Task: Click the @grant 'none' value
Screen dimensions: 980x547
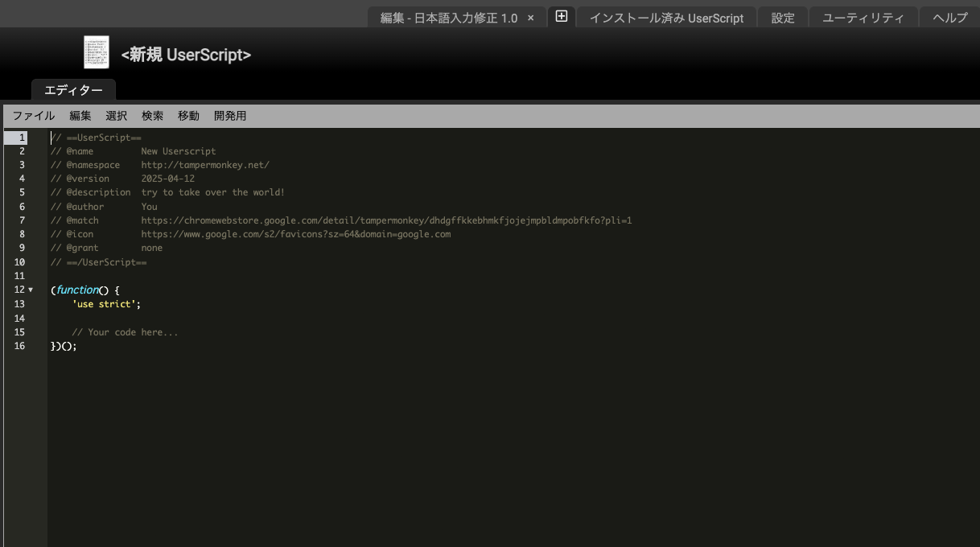Action: point(152,248)
